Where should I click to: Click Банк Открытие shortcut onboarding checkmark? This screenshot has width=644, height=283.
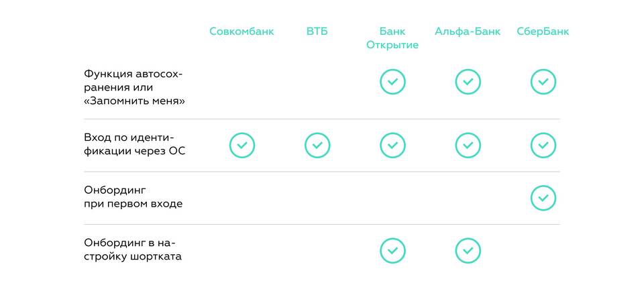pyautogui.click(x=392, y=250)
